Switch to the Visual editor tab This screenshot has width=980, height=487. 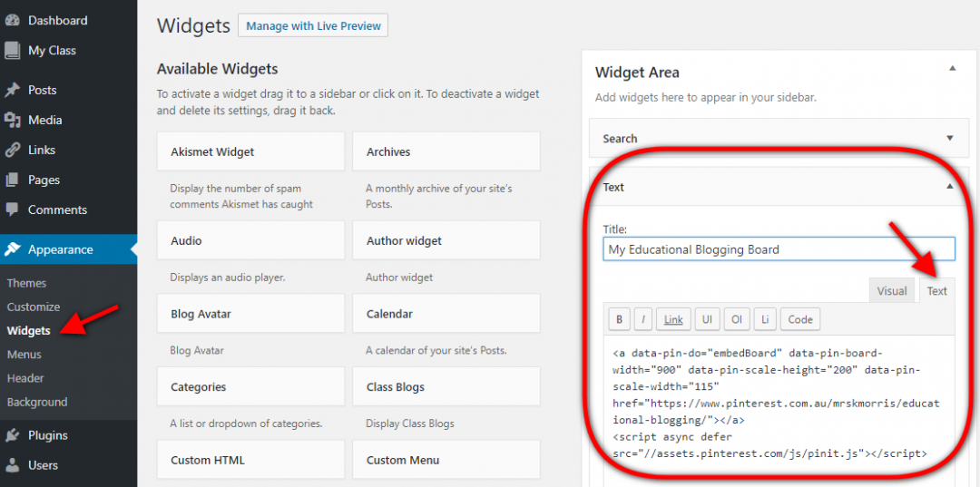891,291
